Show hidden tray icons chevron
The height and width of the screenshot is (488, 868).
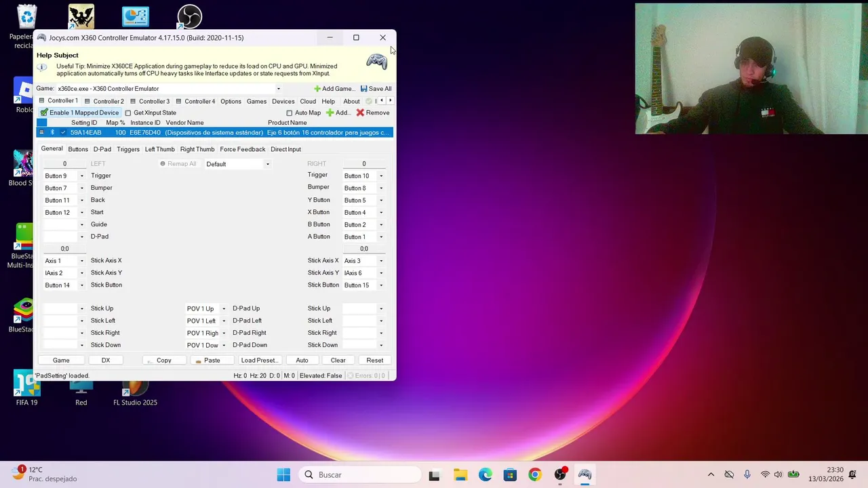[711, 475]
